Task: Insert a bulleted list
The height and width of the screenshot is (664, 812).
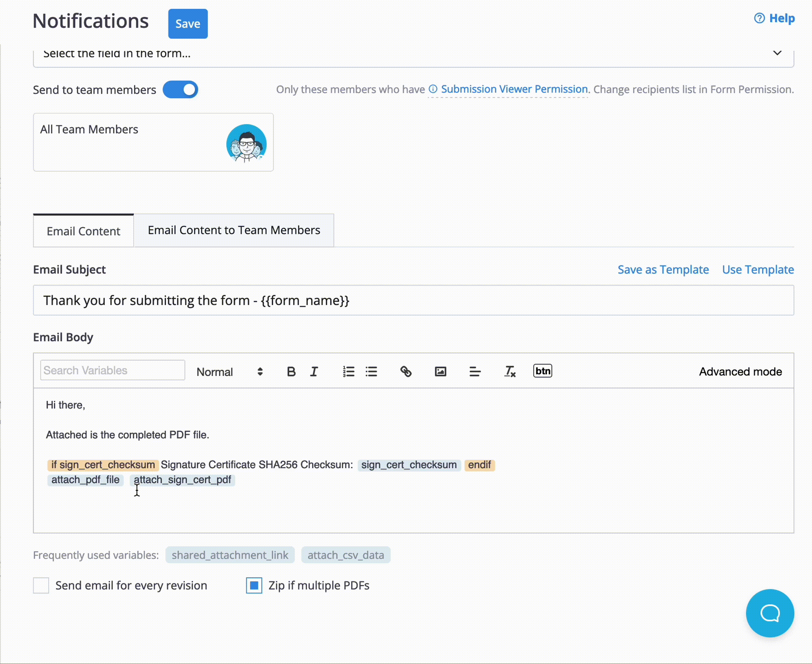Action: click(x=371, y=371)
